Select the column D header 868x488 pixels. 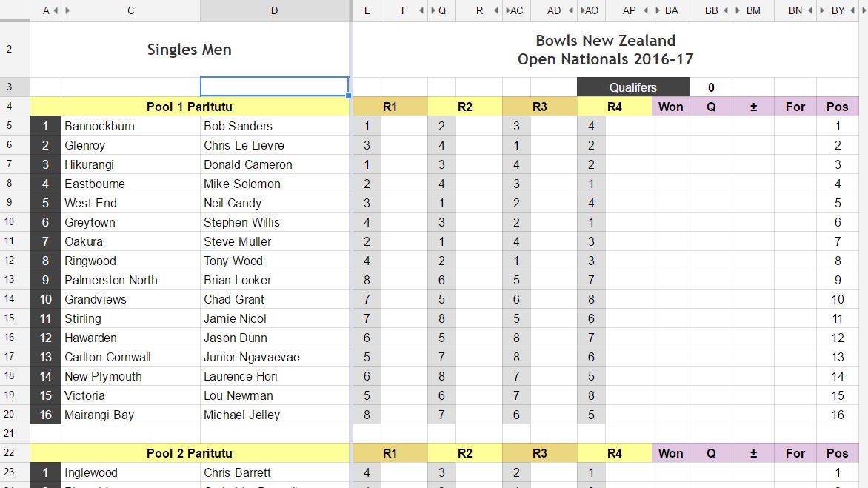(274, 10)
